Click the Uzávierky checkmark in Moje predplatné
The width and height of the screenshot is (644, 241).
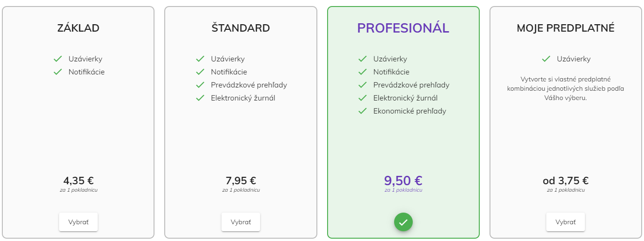pos(546,59)
